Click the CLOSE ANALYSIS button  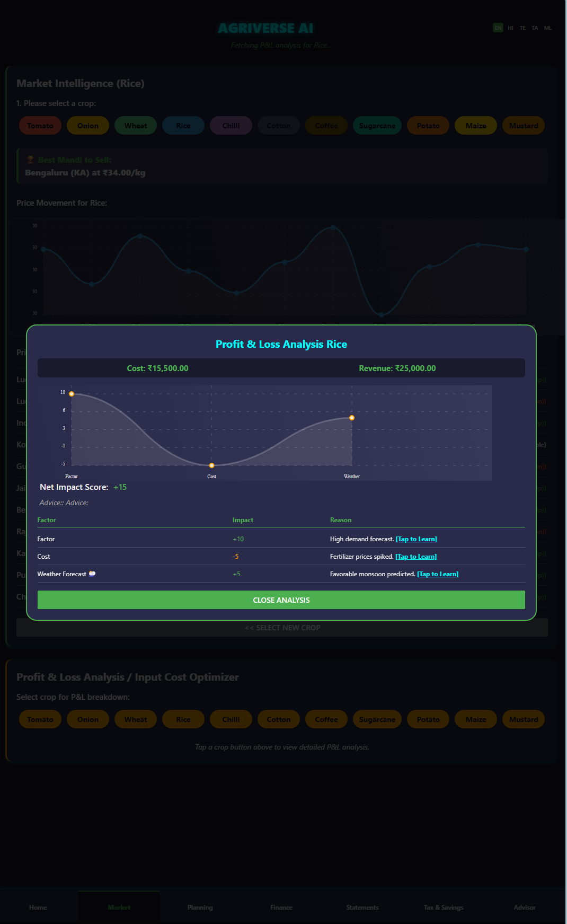click(x=281, y=600)
